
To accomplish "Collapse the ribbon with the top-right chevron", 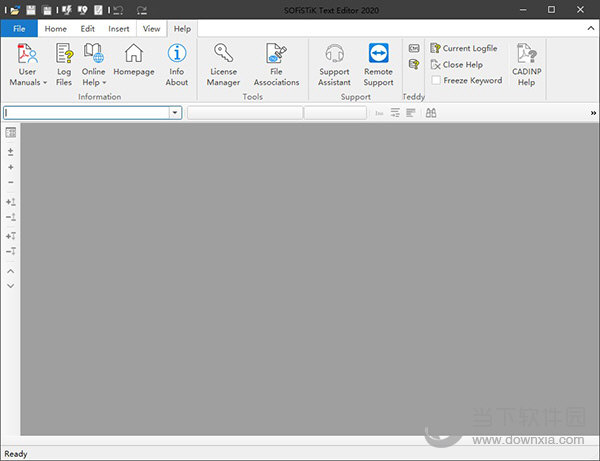I will coord(591,28).
